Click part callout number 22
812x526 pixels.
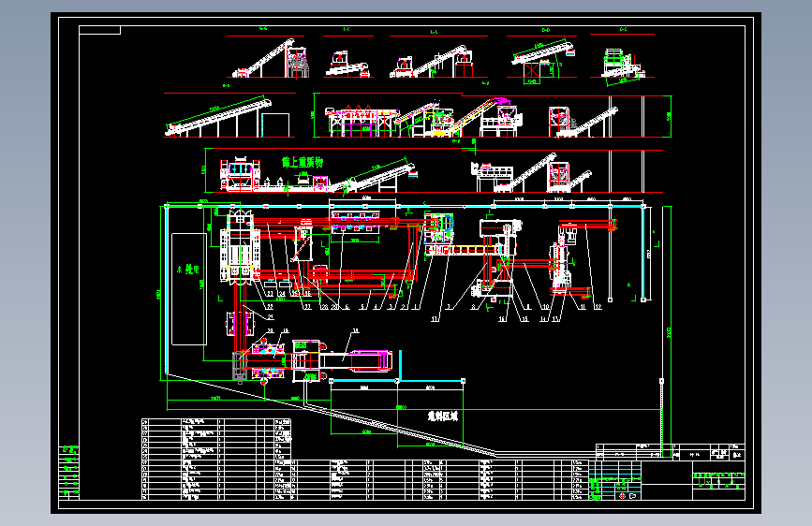[270, 307]
